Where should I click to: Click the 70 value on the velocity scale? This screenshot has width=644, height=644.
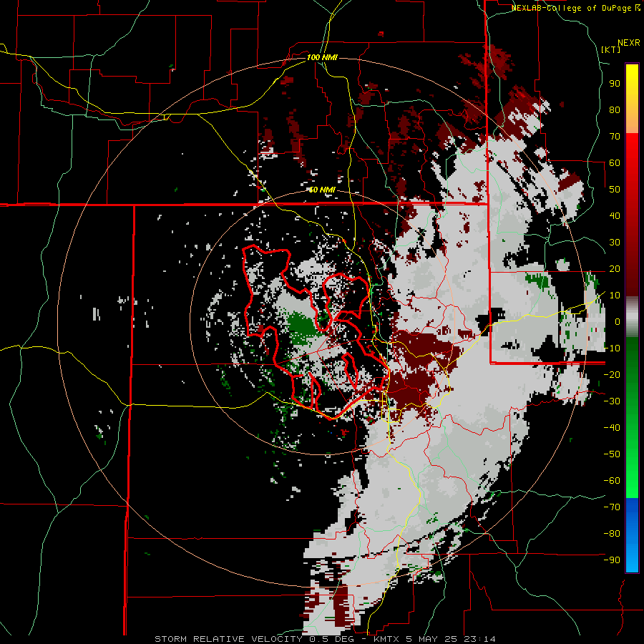click(x=615, y=137)
